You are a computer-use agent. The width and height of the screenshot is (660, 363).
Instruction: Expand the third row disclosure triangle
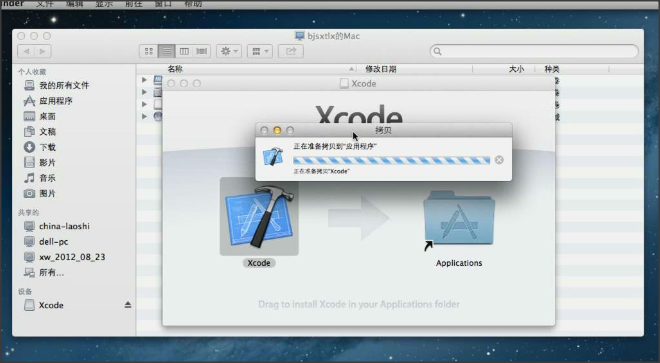144,104
